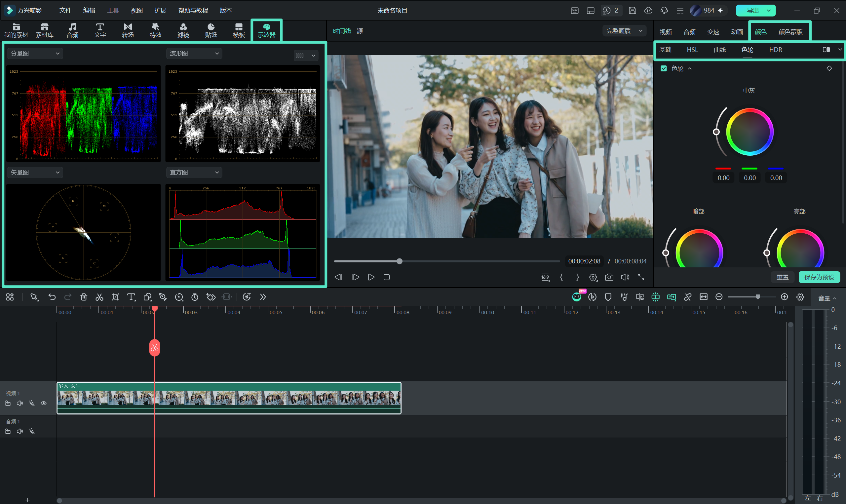The width and height of the screenshot is (846, 504).
Task: Open the 文件 menu
Action: point(65,11)
